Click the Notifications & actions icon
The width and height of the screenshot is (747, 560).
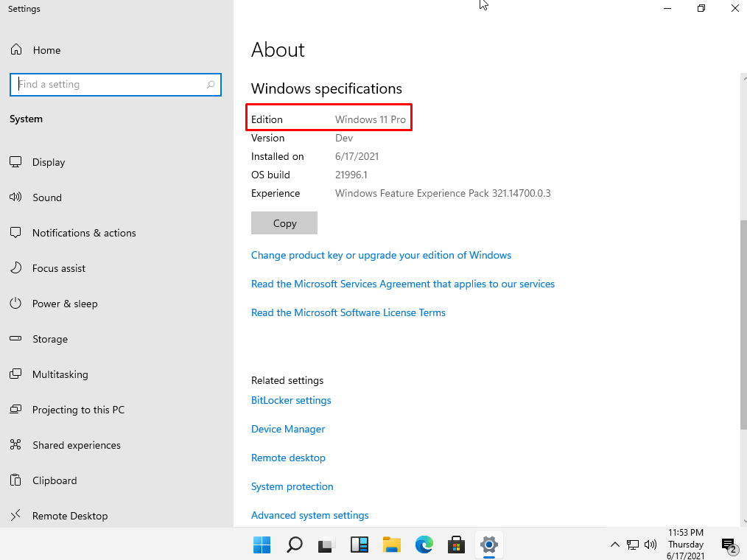click(15, 233)
